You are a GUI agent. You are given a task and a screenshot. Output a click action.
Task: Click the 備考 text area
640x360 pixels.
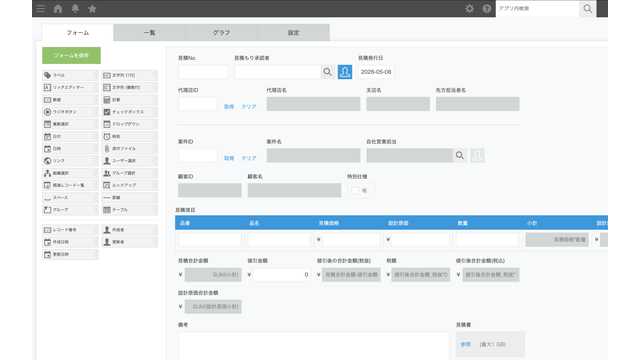[313, 346]
